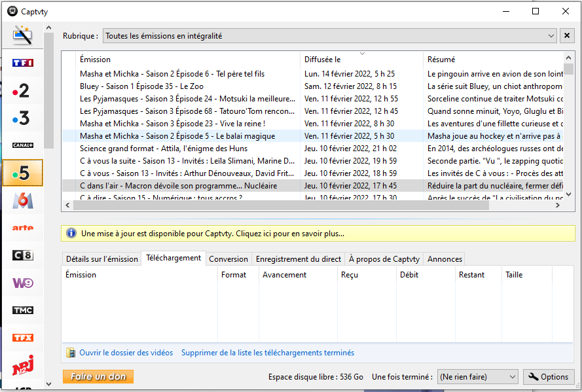Click the Taille column header
This screenshot has height=392, width=582.
(x=527, y=275)
